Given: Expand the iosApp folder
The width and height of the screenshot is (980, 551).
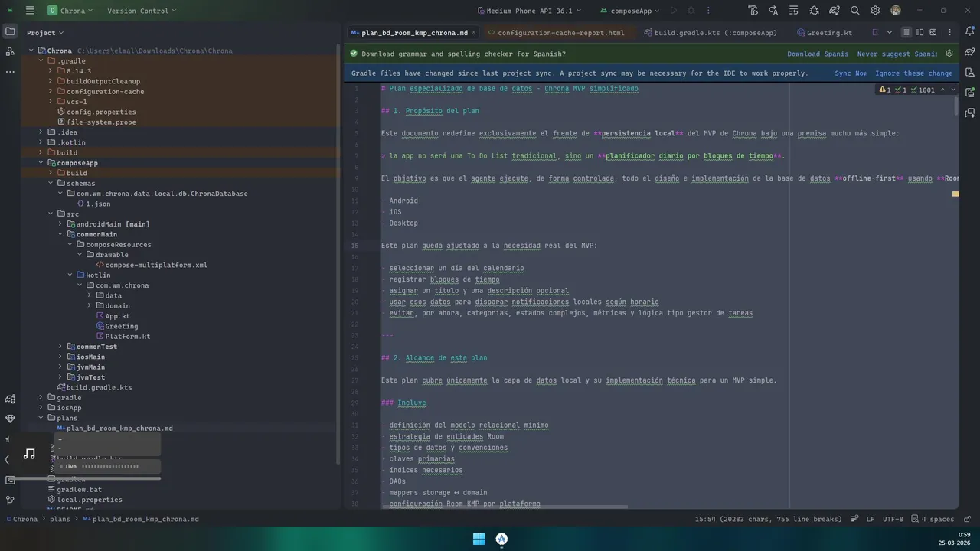Looking at the screenshot, I should [x=41, y=407].
